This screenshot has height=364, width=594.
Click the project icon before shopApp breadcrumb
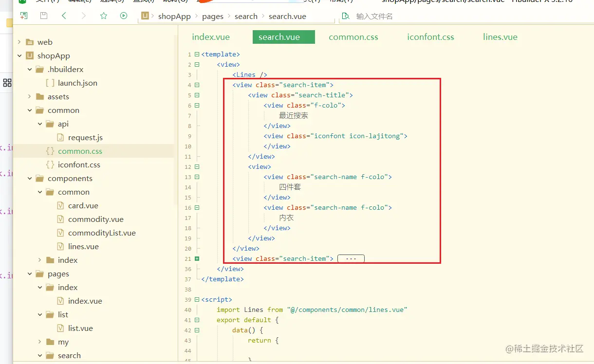[145, 16]
